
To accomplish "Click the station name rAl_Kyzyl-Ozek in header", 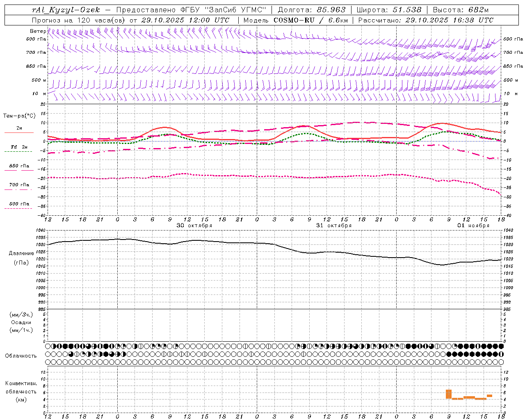I will 66,10.
